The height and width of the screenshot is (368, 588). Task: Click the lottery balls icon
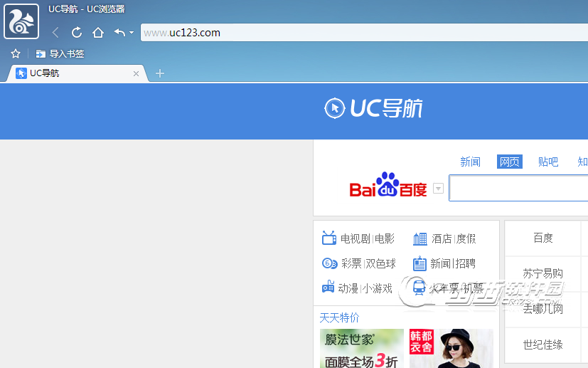tap(329, 263)
